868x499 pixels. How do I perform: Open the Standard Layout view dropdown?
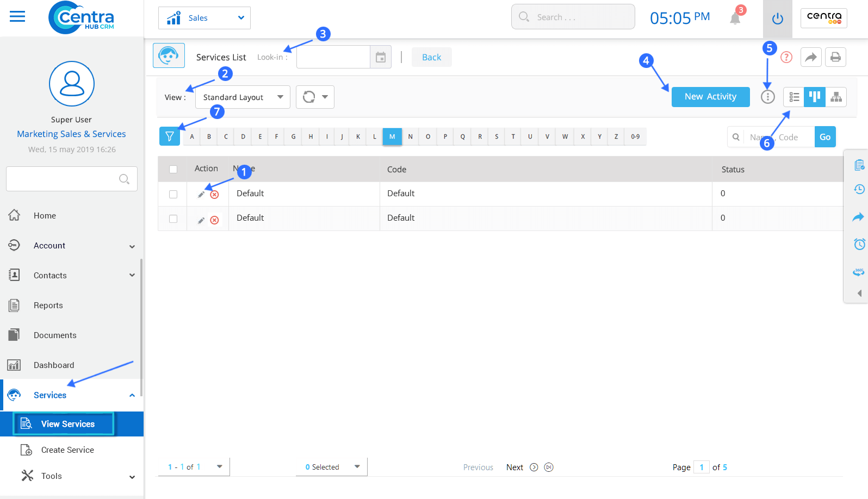243,97
